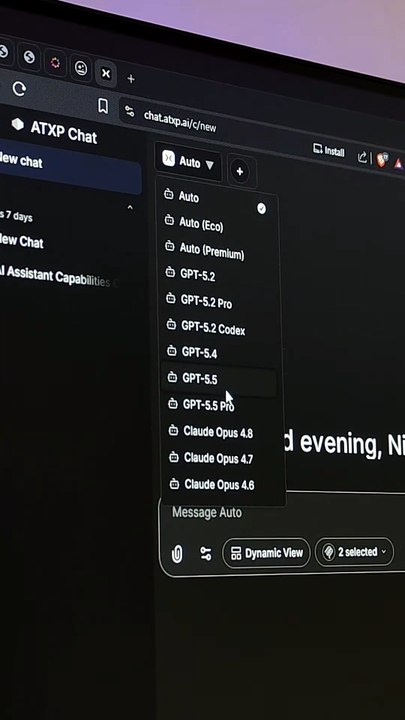Screen dimensions: 405x720
Task: Add another model with plus button
Action: (240, 172)
